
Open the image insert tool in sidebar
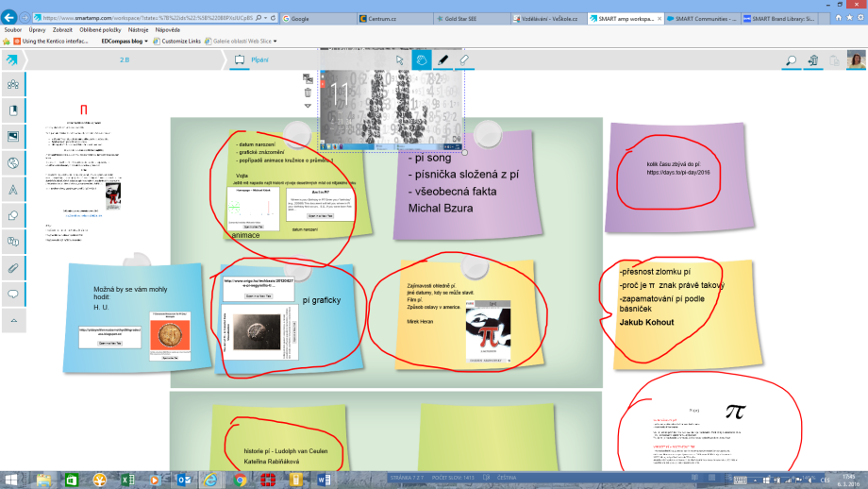coord(13,136)
